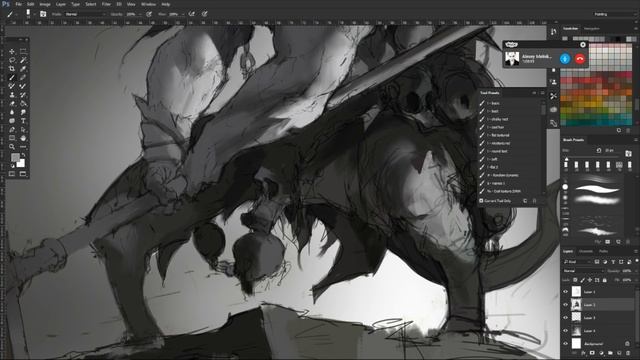640x360 pixels.
Task: Open the Tool Presets panel menu
Action: pyautogui.click(x=542, y=93)
